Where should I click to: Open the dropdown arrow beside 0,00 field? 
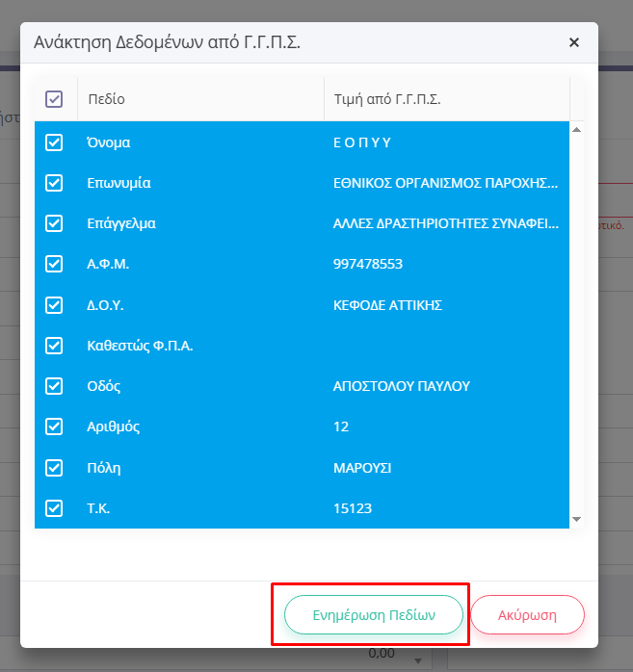point(419,660)
